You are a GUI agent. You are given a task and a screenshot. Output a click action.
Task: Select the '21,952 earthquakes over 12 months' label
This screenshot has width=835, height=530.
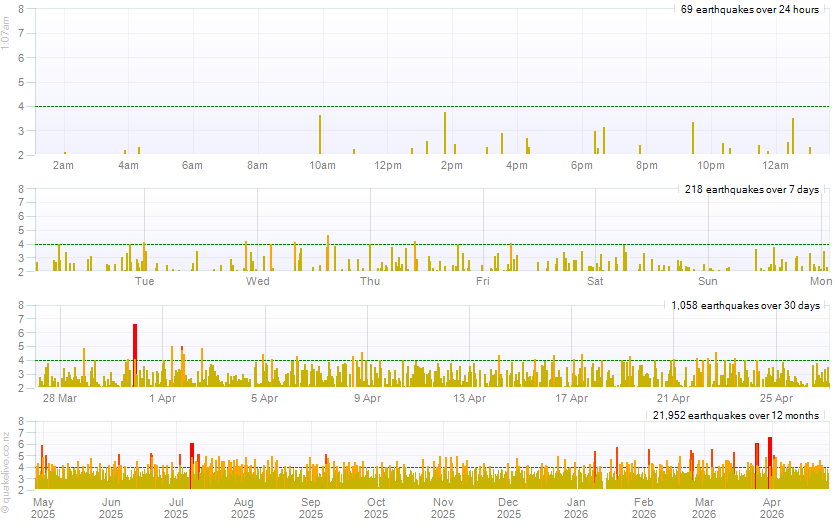coord(735,415)
